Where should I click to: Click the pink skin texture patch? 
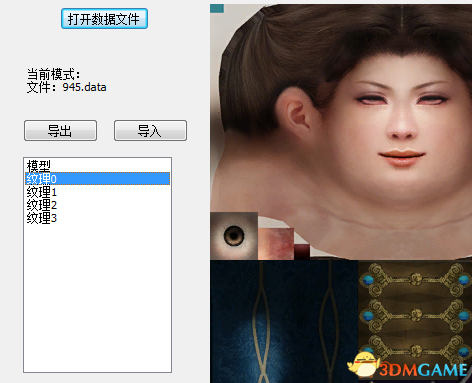(276, 244)
